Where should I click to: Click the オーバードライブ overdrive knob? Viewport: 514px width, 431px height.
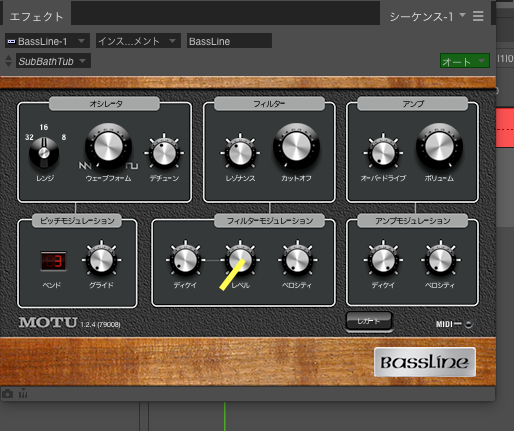point(383,153)
